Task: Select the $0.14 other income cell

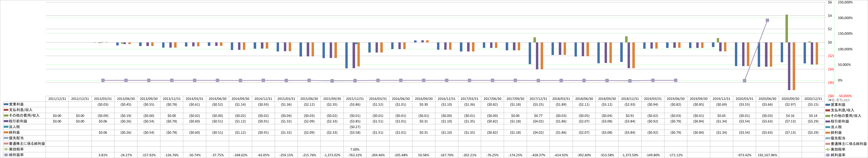Action: point(813,116)
